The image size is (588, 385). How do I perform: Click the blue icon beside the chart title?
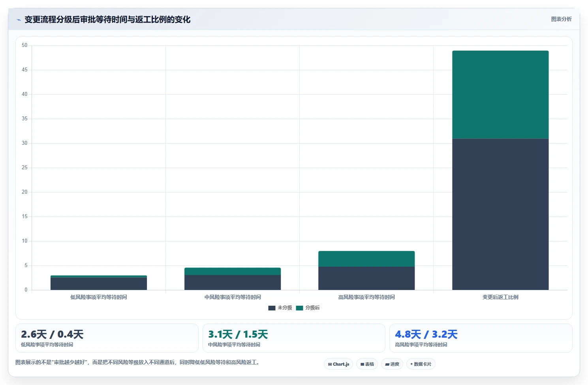tap(19, 20)
